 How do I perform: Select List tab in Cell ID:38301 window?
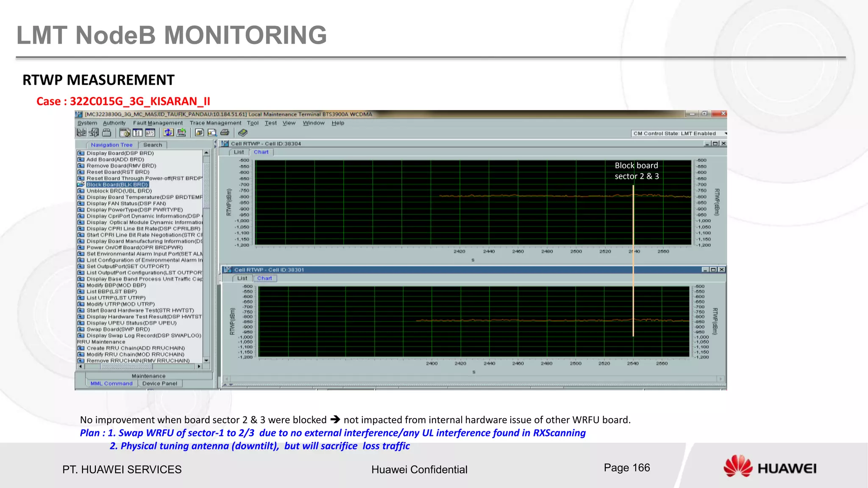242,278
